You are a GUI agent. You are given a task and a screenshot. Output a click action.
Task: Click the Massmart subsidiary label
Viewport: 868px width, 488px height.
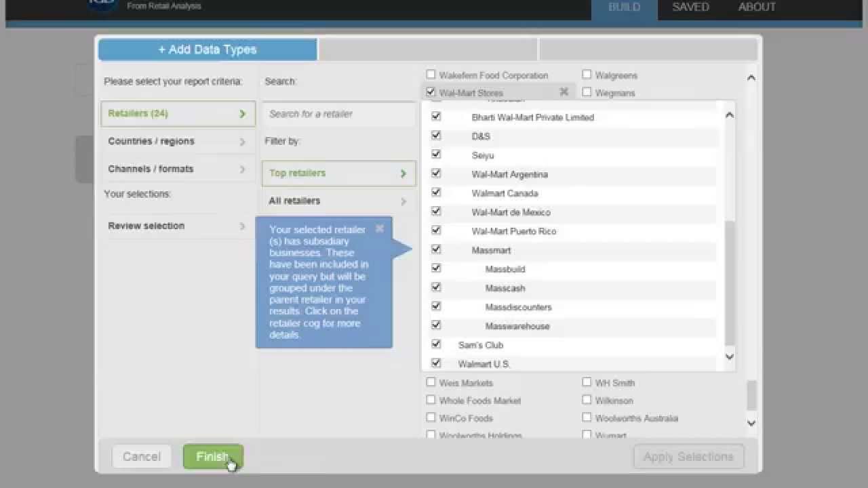491,250
